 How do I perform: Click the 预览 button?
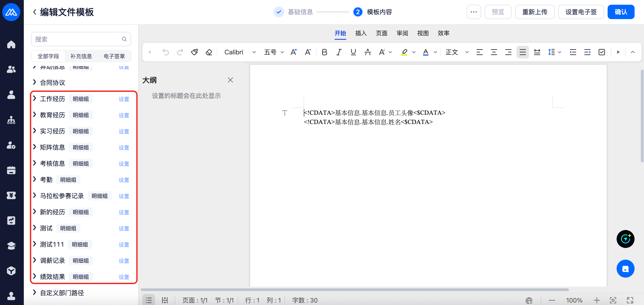tap(498, 12)
